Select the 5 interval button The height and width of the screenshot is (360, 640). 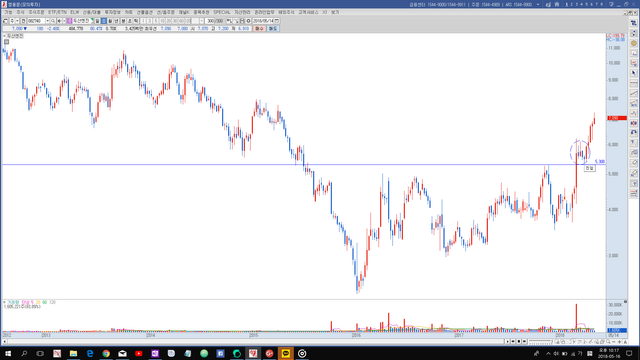pyautogui.click(x=156, y=21)
